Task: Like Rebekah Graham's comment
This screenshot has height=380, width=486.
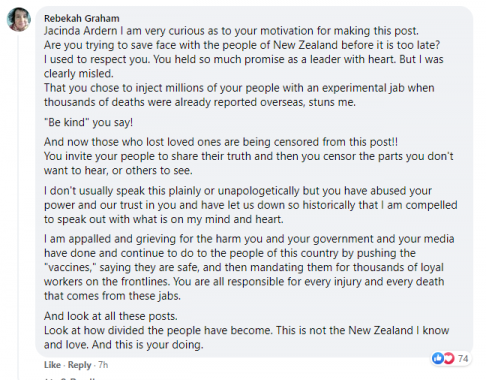Action: click(52, 365)
